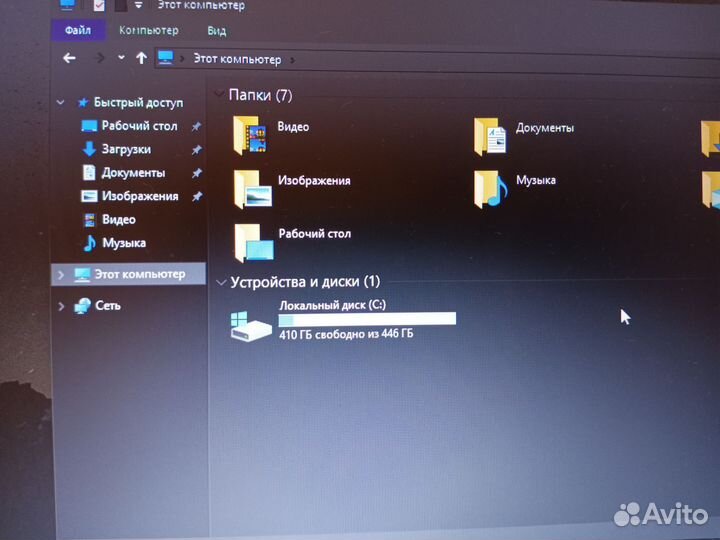Select the Видео folder icon
This screenshot has width=720, height=540.
250,134
